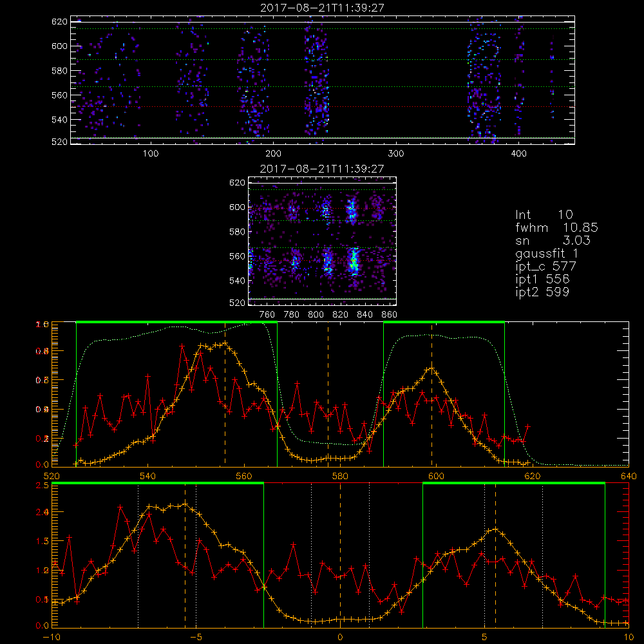Screen dimensions: 644x644
Task: Click the -10 x-axis label of bottom plot
Action: click(52, 637)
